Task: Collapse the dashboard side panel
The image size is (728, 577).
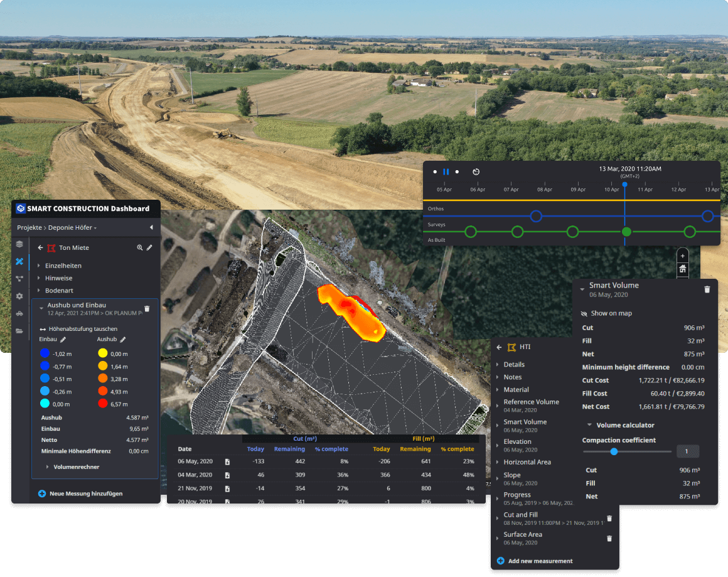Action: pyautogui.click(x=151, y=227)
